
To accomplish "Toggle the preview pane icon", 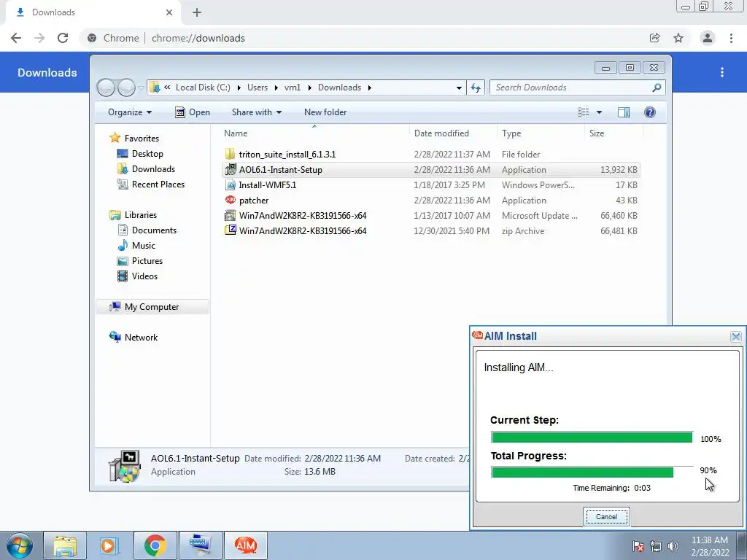I will point(624,112).
